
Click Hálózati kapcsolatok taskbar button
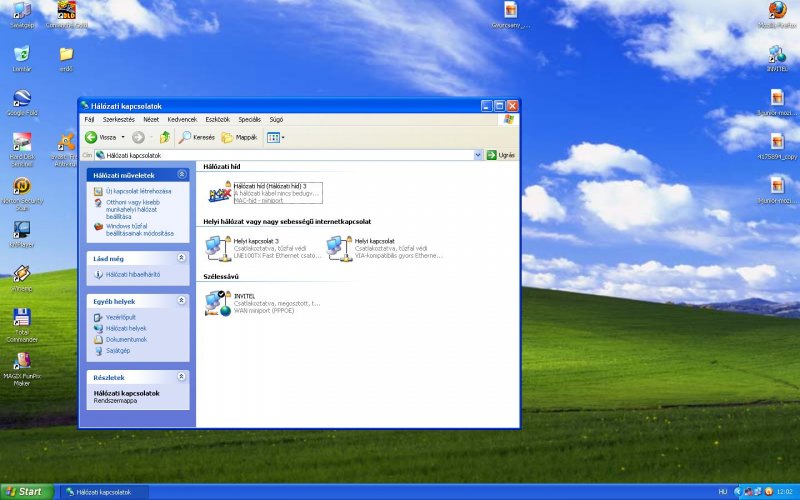point(104,492)
